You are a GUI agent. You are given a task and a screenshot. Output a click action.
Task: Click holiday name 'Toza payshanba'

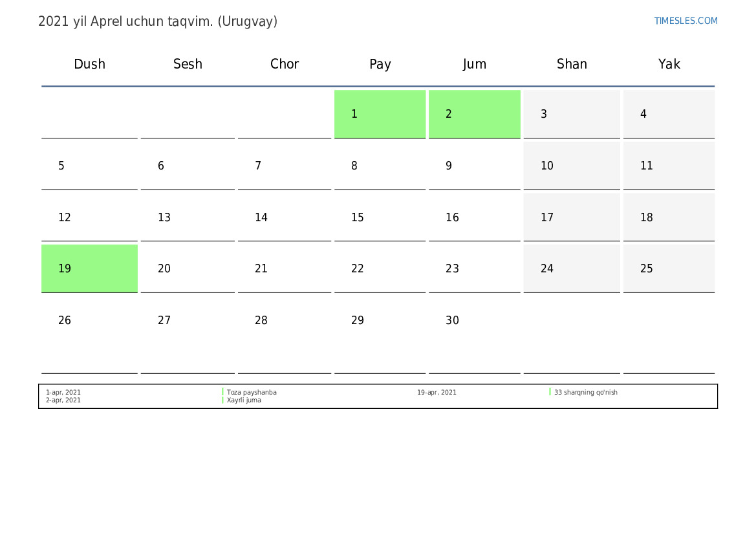click(x=252, y=392)
